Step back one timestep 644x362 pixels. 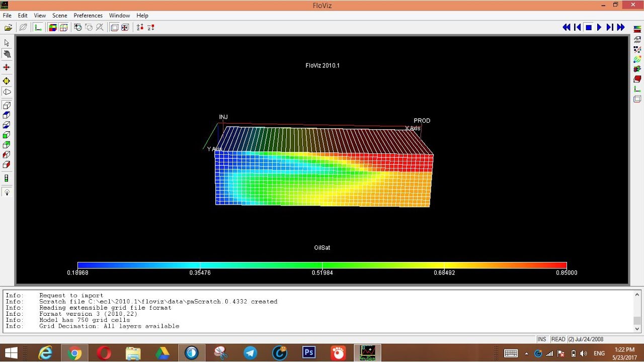coord(578,27)
